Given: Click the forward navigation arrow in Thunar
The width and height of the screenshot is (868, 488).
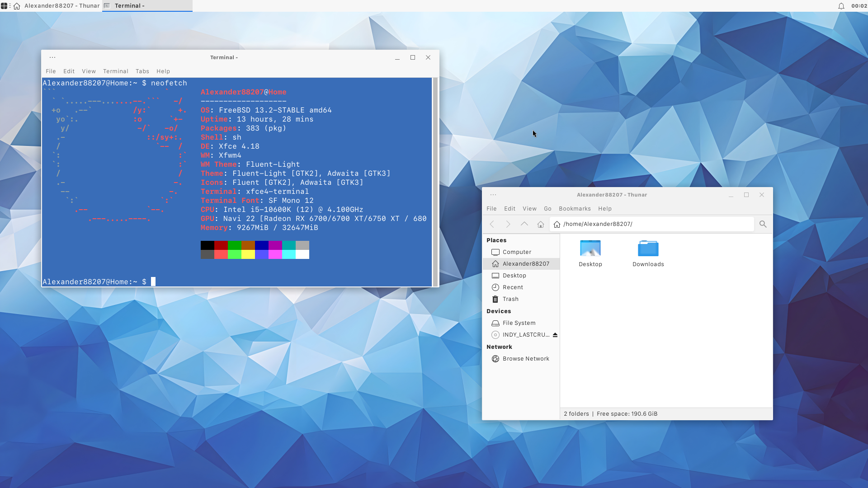Looking at the screenshot, I should 508,224.
